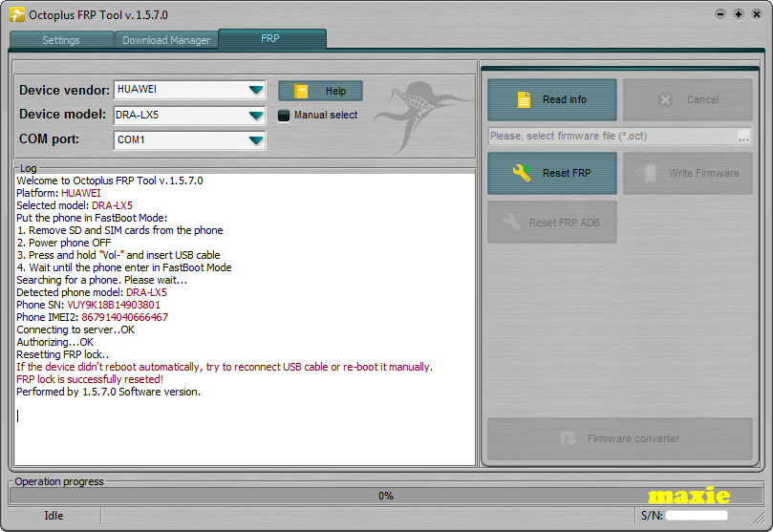Image resolution: width=773 pixels, height=532 pixels.
Task: Click 'Welcome to Octoplus FRP Tool' log line
Action: coord(110,181)
